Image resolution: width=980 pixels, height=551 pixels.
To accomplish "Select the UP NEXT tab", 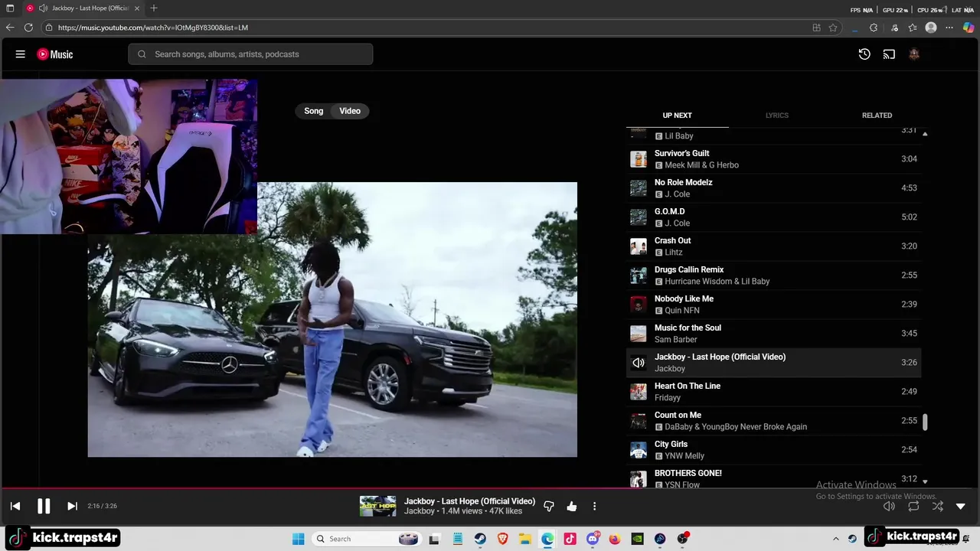I will [677, 116].
